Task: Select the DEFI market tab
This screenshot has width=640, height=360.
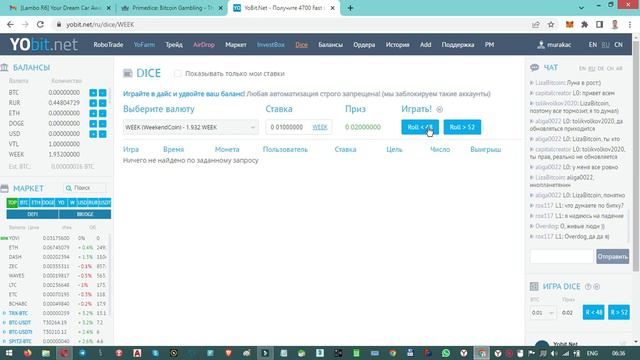Action: click(x=32, y=214)
